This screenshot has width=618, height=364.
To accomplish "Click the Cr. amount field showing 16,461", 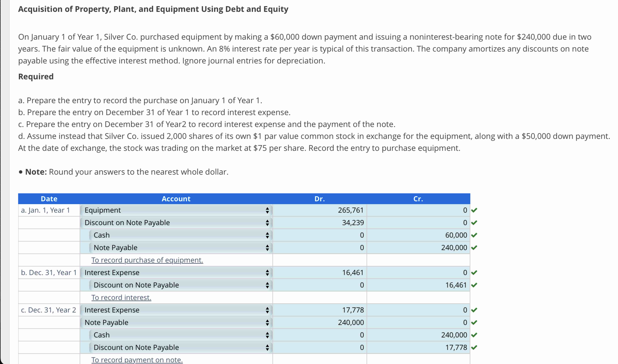I will (x=417, y=285).
